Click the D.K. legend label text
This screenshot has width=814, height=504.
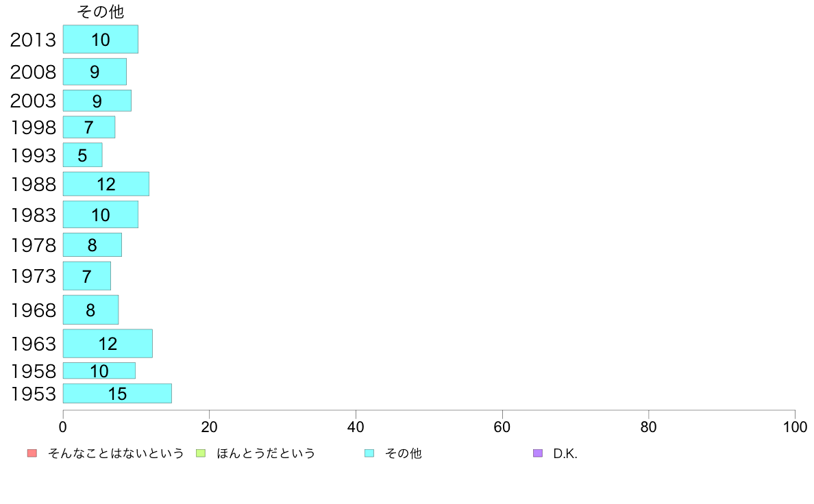[565, 453]
